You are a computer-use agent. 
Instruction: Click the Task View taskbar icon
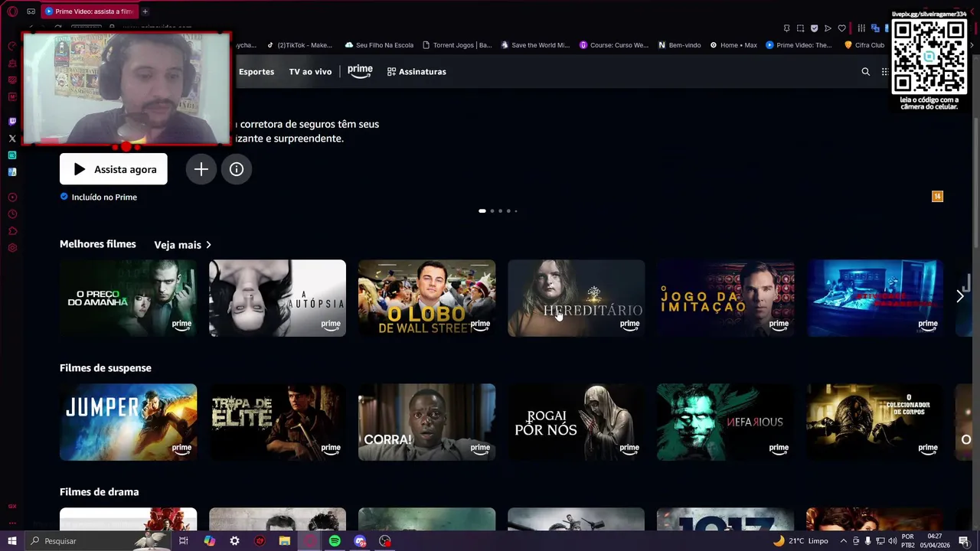184,541
